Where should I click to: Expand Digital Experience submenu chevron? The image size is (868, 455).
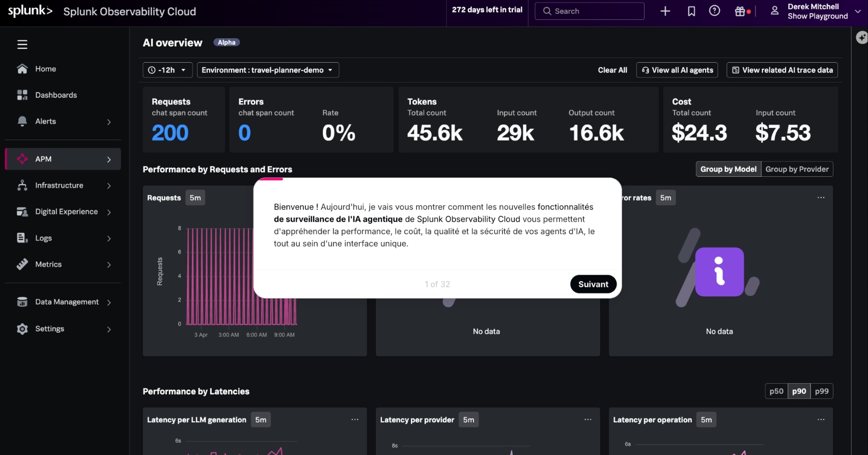click(x=109, y=212)
